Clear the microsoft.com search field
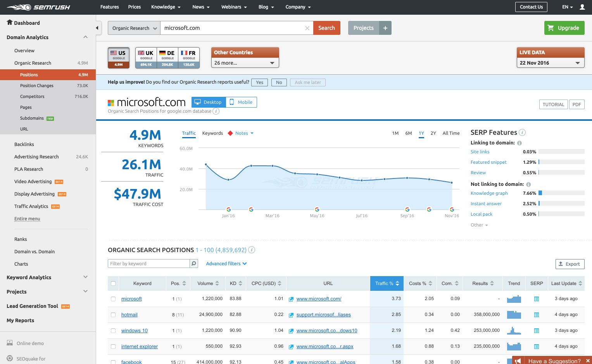Viewport: 592px width, 364px height. pyautogui.click(x=307, y=28)
